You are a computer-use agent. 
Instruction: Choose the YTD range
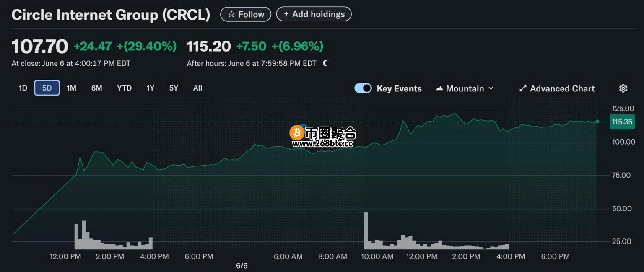click(x=124, y=88)
